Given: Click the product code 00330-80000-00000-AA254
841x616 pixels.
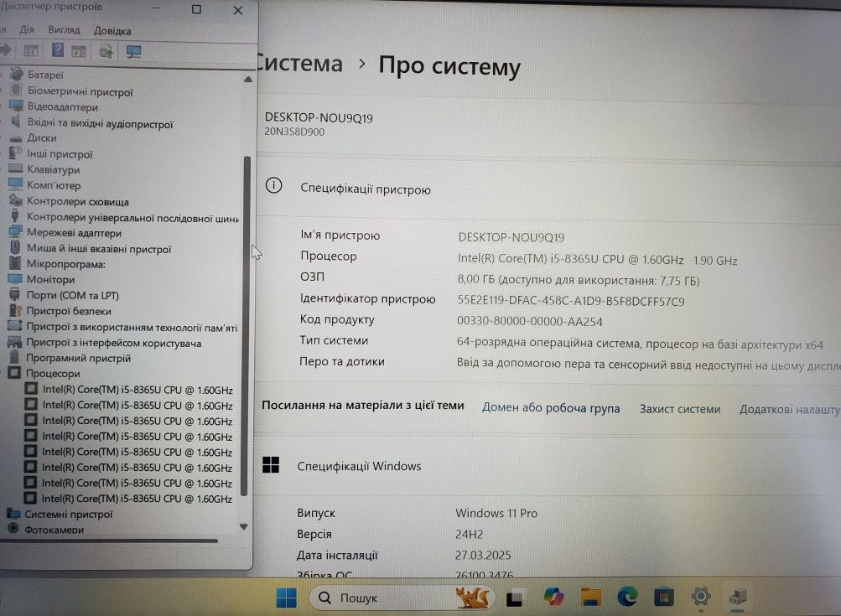Looking at the screenshot, I should (x=529, y=321).
